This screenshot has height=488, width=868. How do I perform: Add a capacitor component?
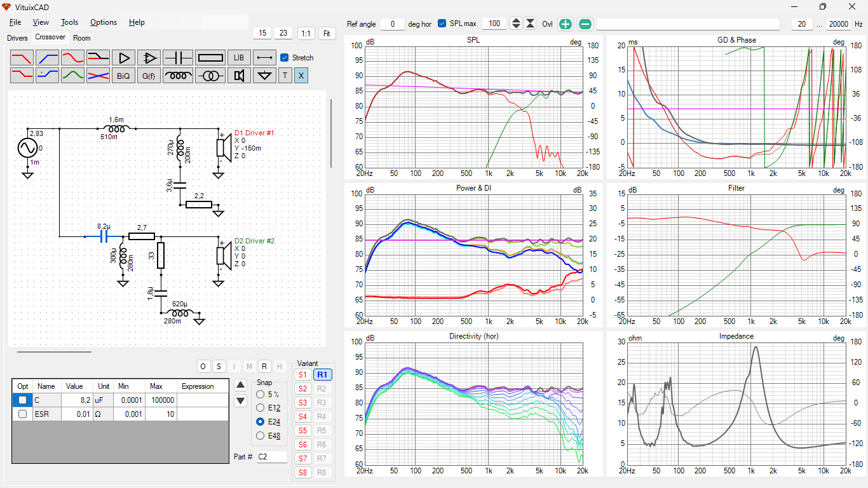[x=178, y=58]
